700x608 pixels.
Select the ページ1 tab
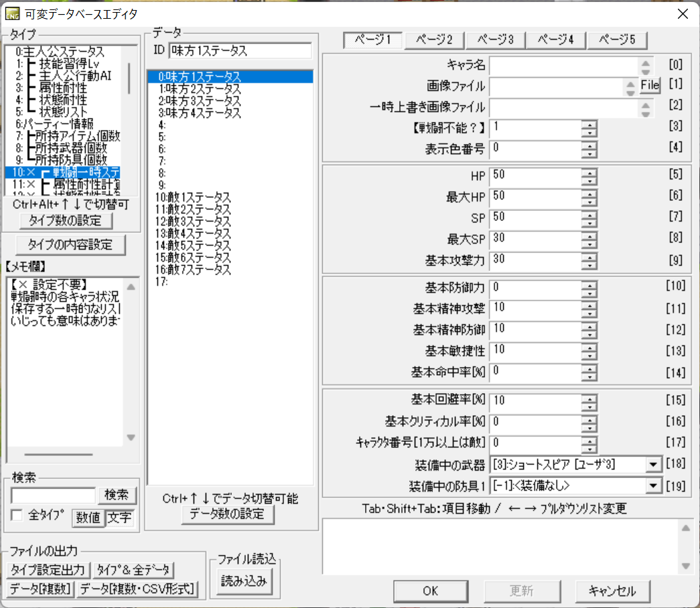pyautogui.click(x=372, y=40)
